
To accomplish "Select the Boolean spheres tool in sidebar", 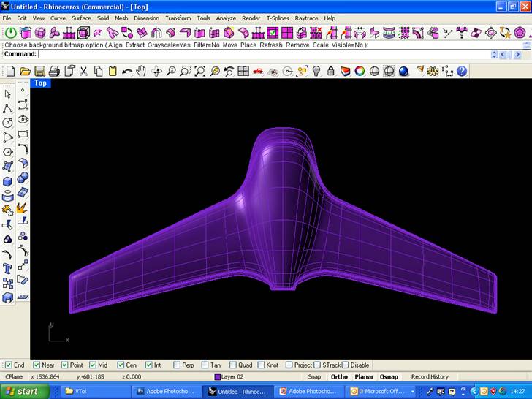I will click(x=23, y=178).
